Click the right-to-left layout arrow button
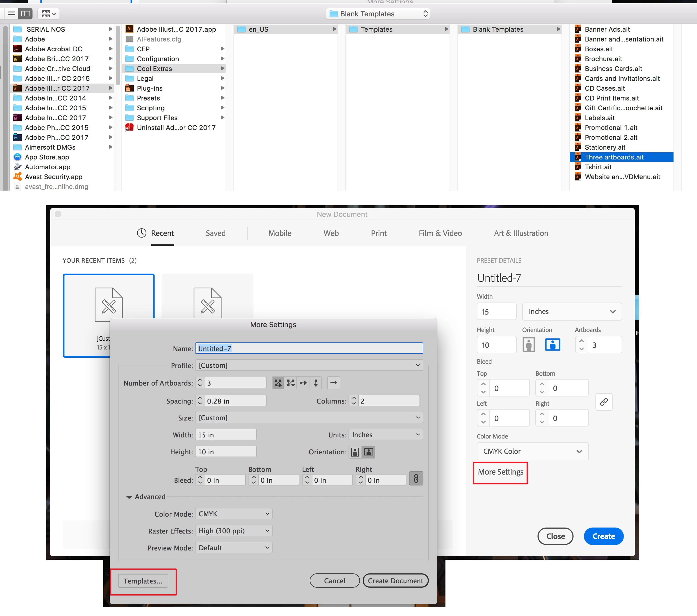This screenshot has width=697, height=616. point(333,383)
